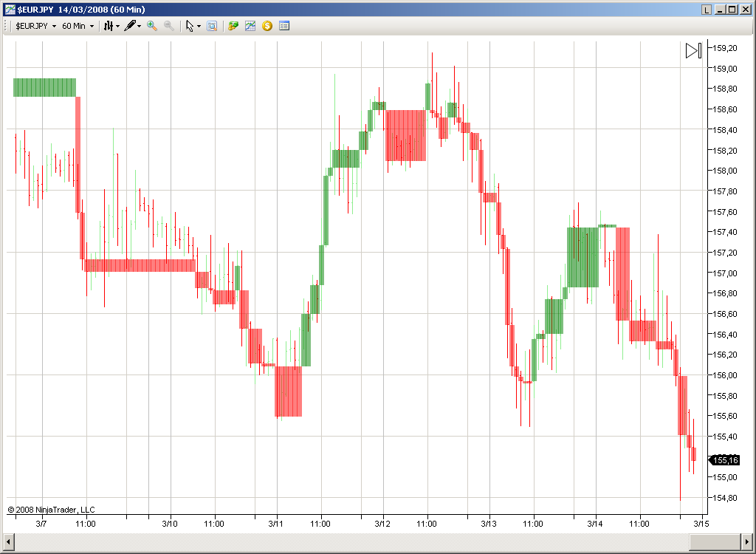Click the chart trader money icon
This screenshot has width=756, height=554.
(x=233, y=26)
